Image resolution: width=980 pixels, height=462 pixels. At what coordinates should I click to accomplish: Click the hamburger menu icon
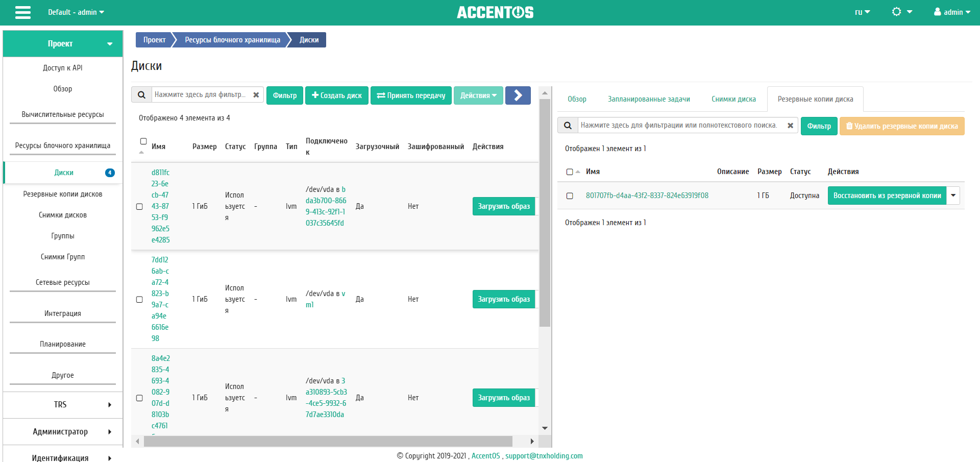pyautogui.click(x=23, y=12)
